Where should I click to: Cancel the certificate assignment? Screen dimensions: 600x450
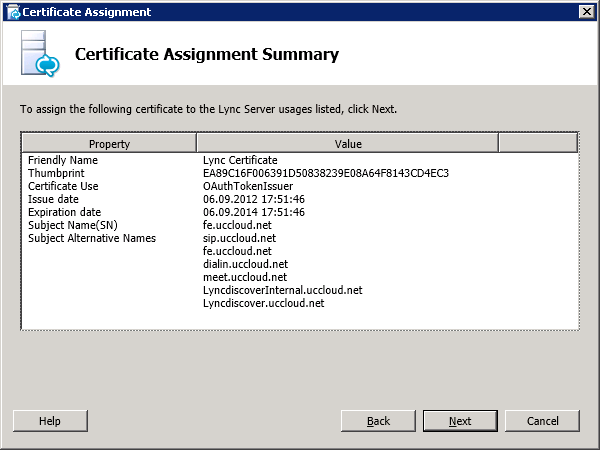pos(542,421)
